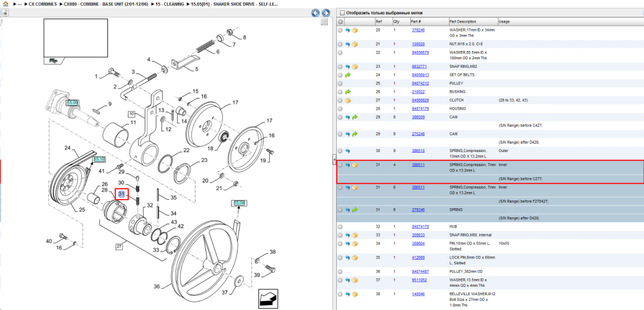Viewport: 644px width, 310px height.
Task: Select the round marker for PULLEY 84074212 row
Action: (x=340, y=84)
